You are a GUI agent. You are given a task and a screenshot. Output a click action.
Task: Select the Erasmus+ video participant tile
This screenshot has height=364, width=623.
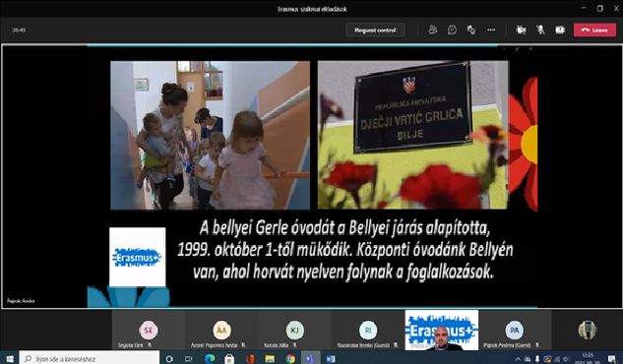tap(442, 331)
